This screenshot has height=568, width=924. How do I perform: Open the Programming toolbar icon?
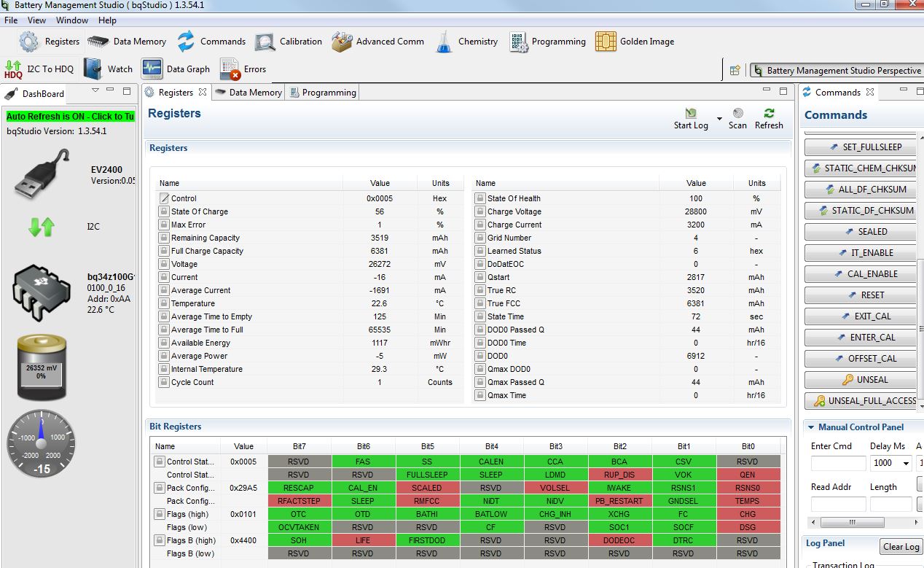[x=518, y=42]
